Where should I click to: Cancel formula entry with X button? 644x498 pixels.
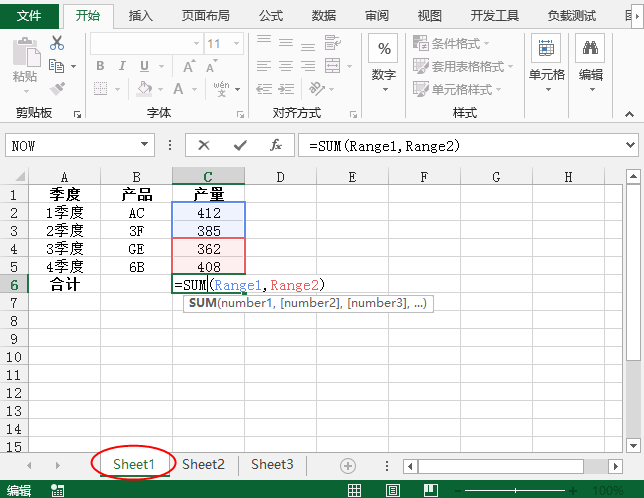[x=204, y=145]
